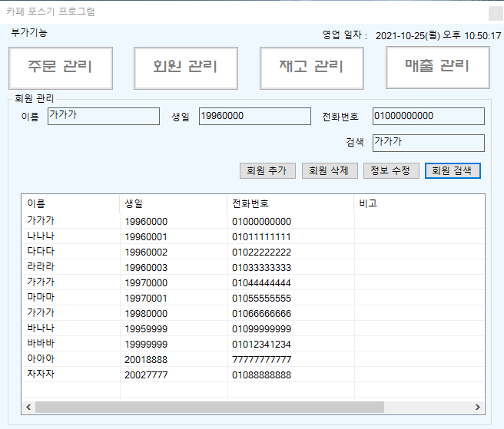Click phone number 77777777777
The image size is (504, 429).
(x=261, y=360)
